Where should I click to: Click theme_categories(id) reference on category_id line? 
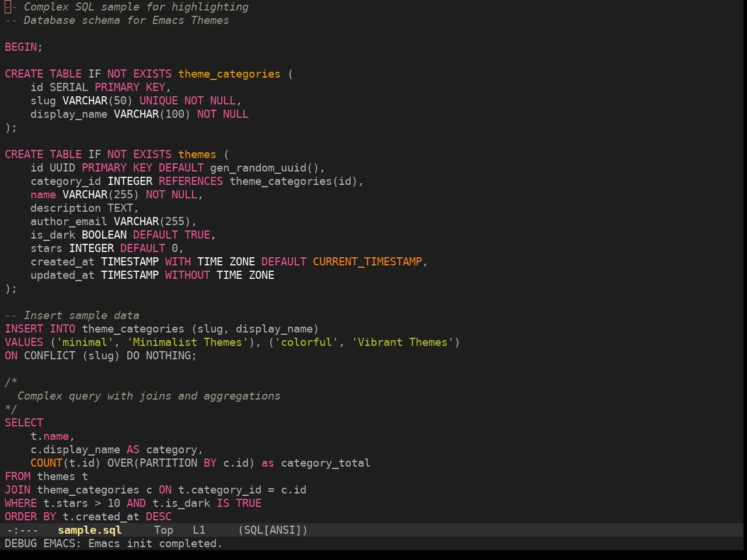pos(294,181)
